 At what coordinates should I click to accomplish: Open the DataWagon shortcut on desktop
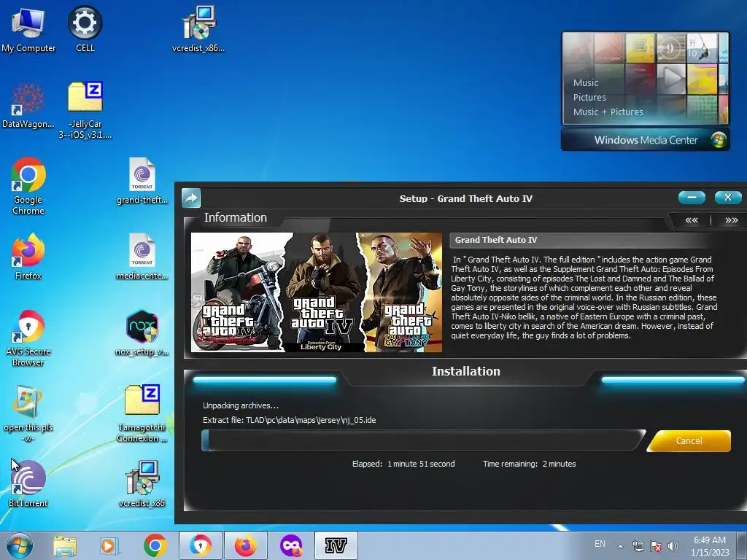pyautogui.click(x=28, y=106)
